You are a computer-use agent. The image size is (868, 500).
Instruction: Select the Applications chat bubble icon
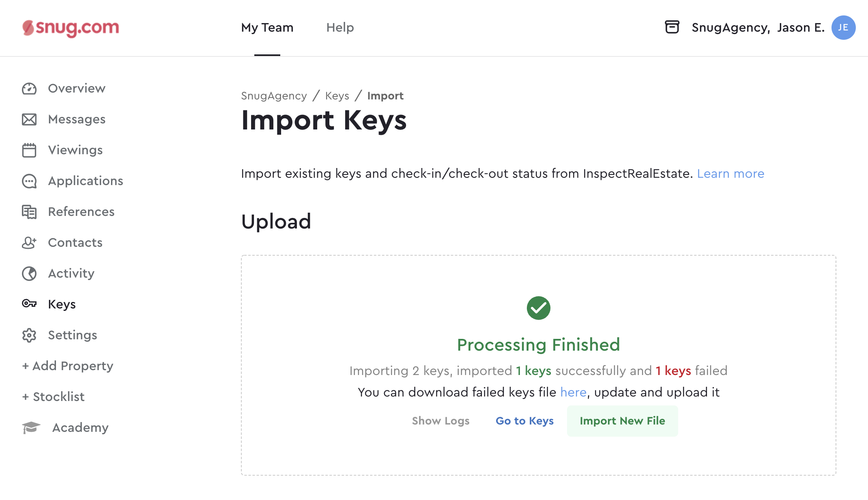[x=29, y=181]
